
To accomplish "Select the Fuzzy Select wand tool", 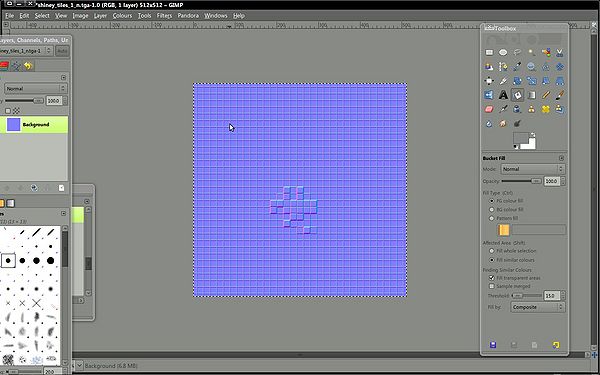I will coord(532,52).
